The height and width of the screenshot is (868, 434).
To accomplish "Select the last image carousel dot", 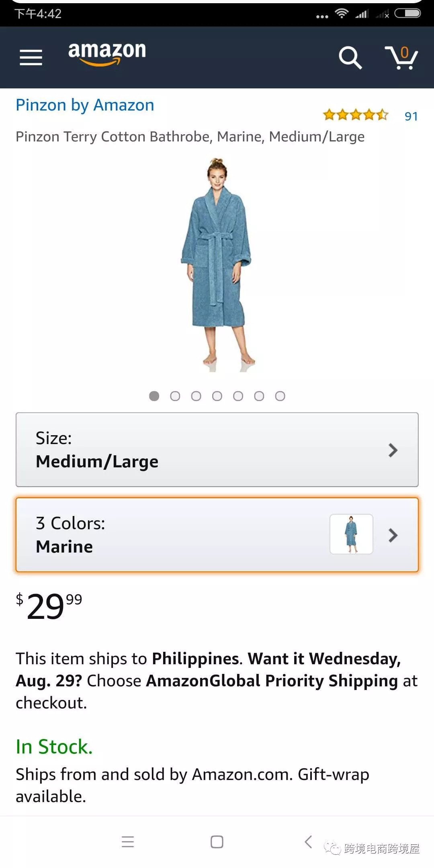I will (x=280, y=396).
